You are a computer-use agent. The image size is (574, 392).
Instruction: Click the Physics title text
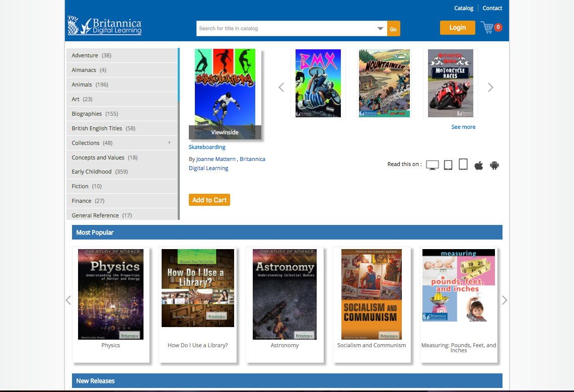point(111,345)
